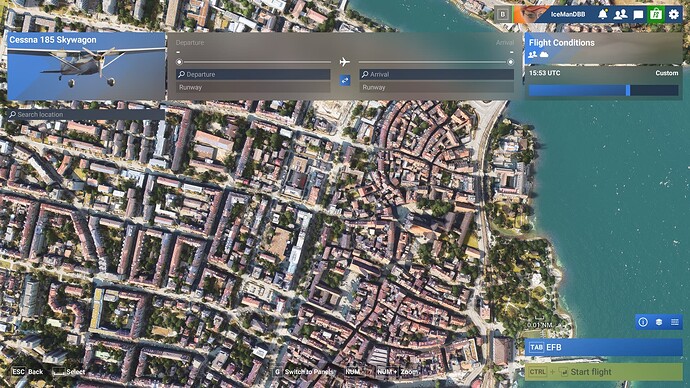The height and width of the screenshot is (388, 690).
Task: Open the Custom time preset selector
Action: pyautogui.click(x=666, y=73)
